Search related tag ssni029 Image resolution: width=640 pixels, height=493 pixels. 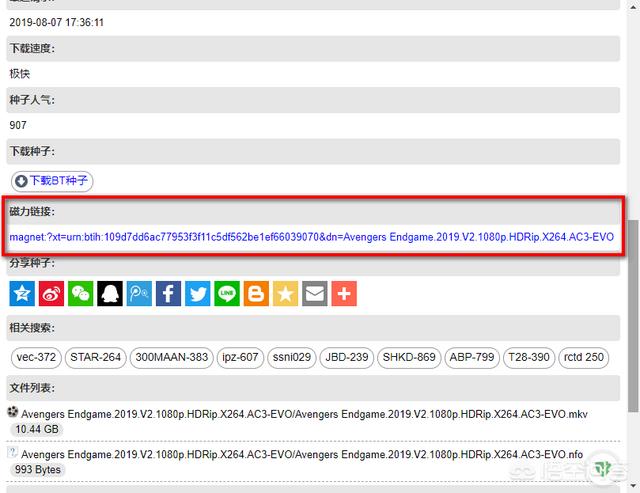click(x=292, y=358)
